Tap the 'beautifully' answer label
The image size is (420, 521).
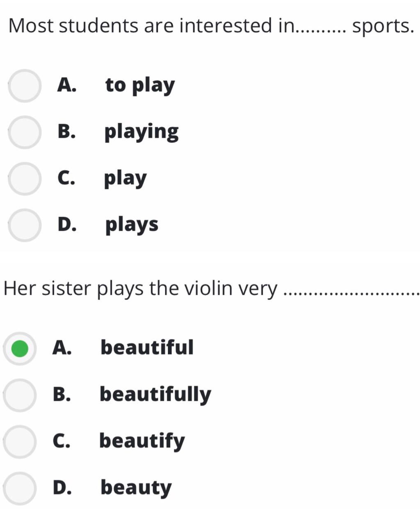point(155,394)
